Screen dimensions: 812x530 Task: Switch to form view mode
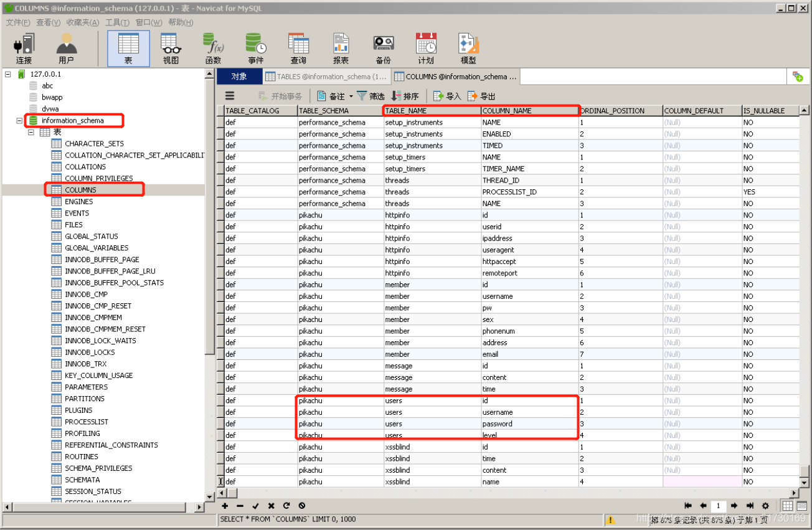click(x=801, y=506)
